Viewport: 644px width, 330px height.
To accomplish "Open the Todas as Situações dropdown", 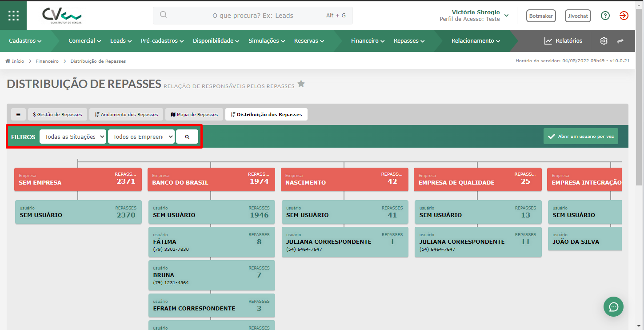I will pyautogui.click(x=73, y=137).
